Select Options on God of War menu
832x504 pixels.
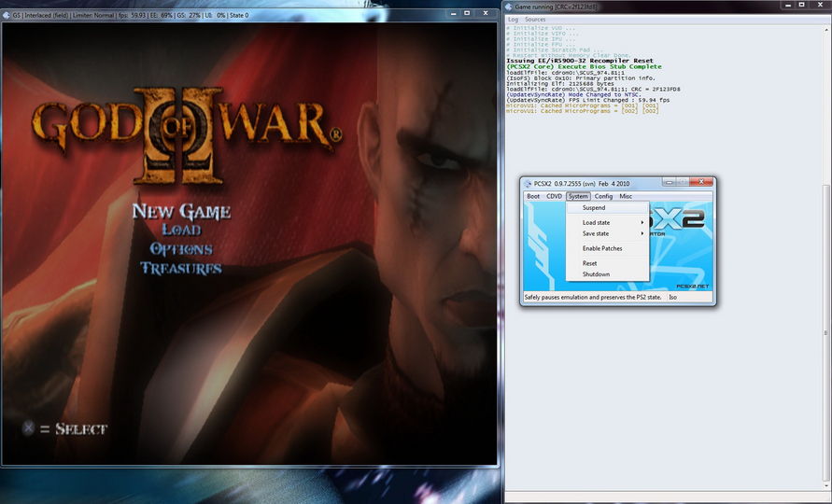click(x=181, y=249)
